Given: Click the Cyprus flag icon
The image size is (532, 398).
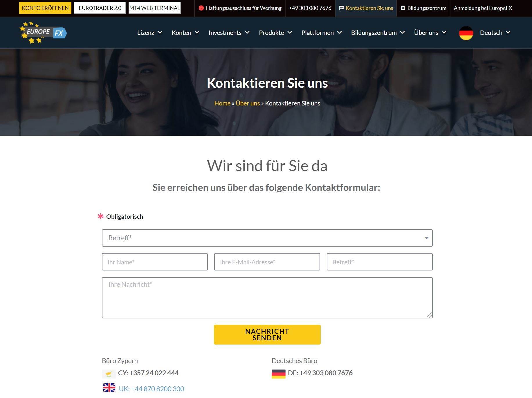Looking at the screenshot, I should coord(109,374).
